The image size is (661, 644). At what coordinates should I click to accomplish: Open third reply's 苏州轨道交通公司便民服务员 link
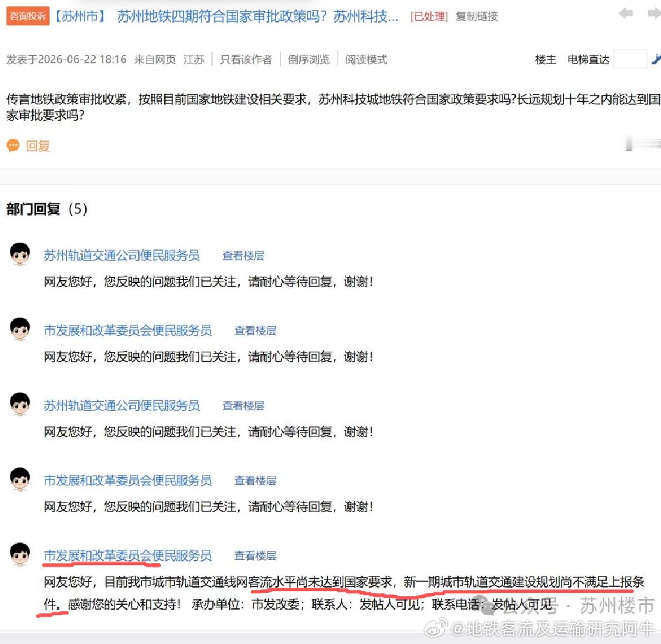click(x=122, y=406)
